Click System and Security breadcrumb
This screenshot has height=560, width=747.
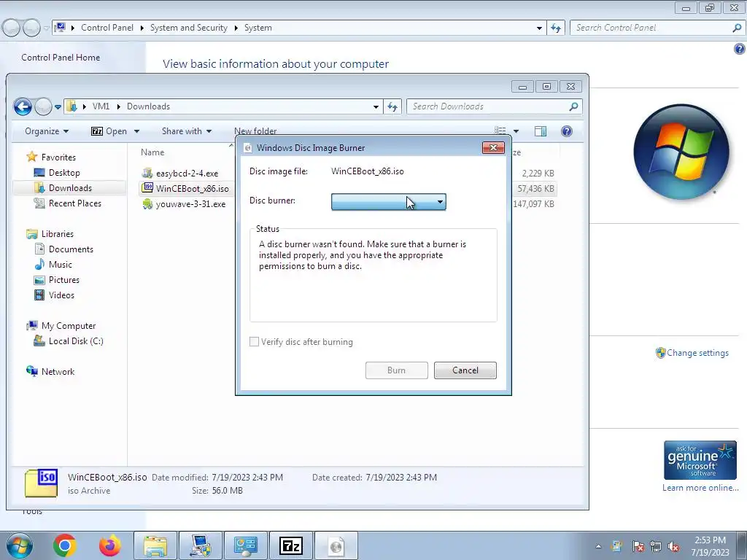pos(189,28)
